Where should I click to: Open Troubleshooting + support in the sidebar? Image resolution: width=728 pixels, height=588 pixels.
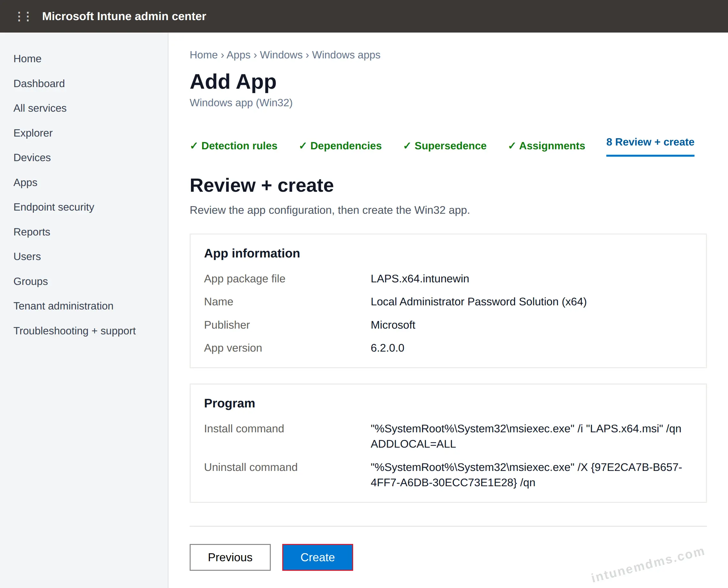click(x=75, y=331)
